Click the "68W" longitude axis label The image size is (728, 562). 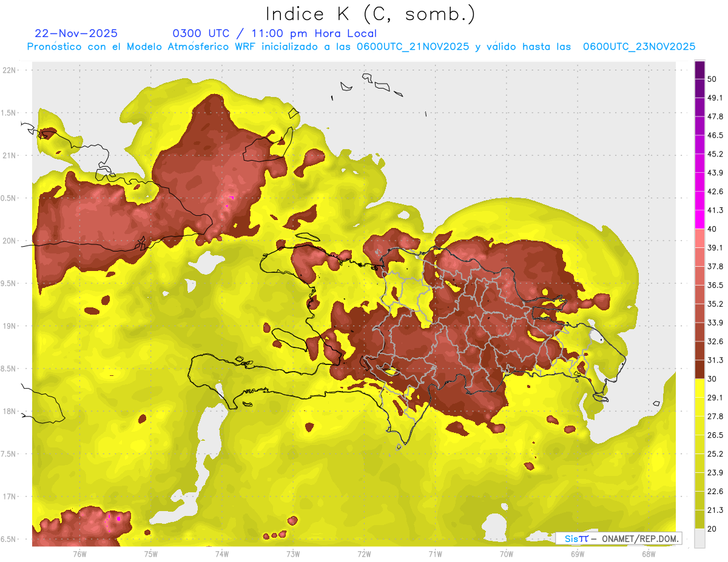[x=649, y=554]
